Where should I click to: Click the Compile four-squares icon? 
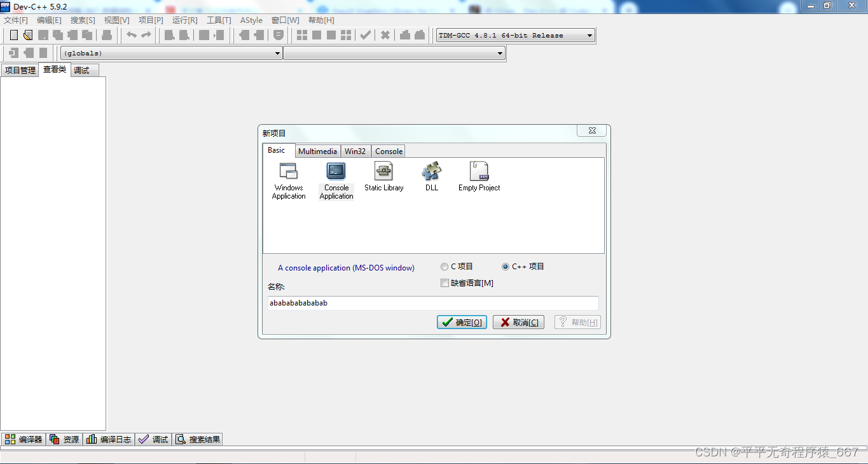(302, 35)
